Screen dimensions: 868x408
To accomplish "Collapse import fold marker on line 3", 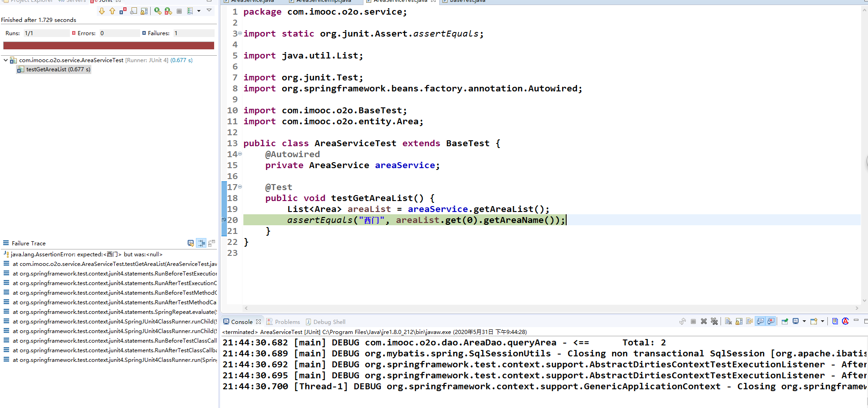I will point(240,33).
